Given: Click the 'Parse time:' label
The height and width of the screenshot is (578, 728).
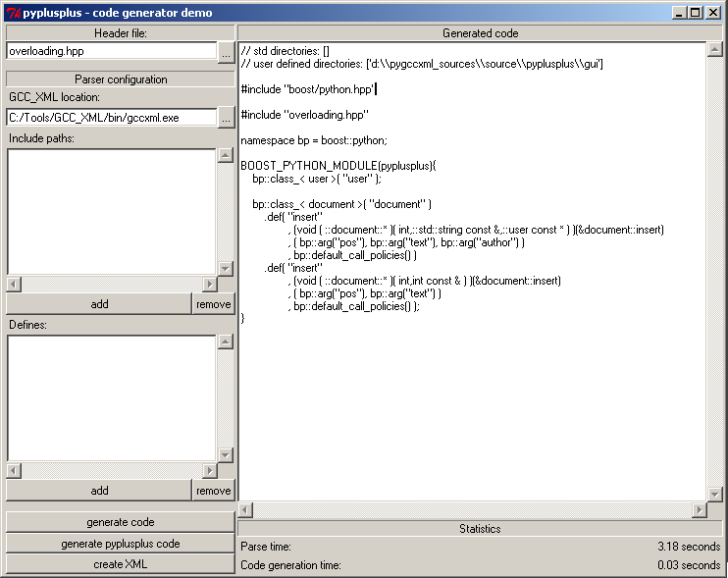Looking at the screenshot, I should pyautogui.click(x=266, y=547).
